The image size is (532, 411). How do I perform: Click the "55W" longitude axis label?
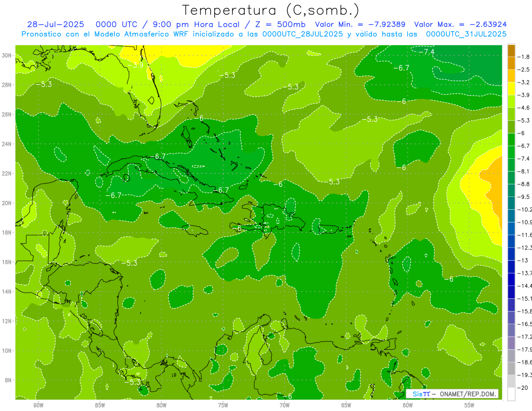tap(469, 405)
